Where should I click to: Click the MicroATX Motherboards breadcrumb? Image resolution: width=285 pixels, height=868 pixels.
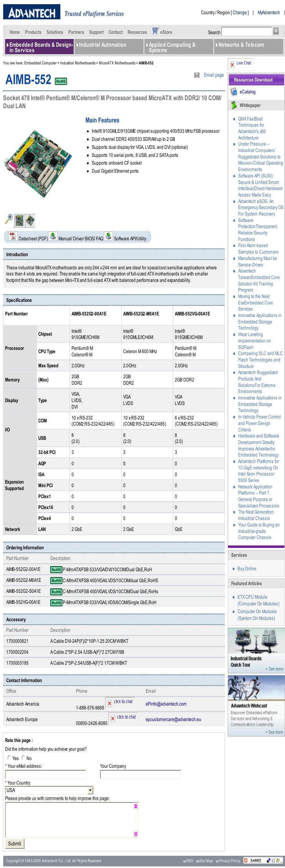[x=117, y=63]
